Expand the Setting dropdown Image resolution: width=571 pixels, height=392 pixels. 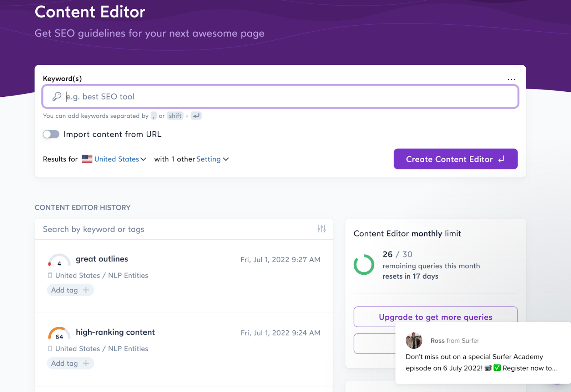(212, 159)
